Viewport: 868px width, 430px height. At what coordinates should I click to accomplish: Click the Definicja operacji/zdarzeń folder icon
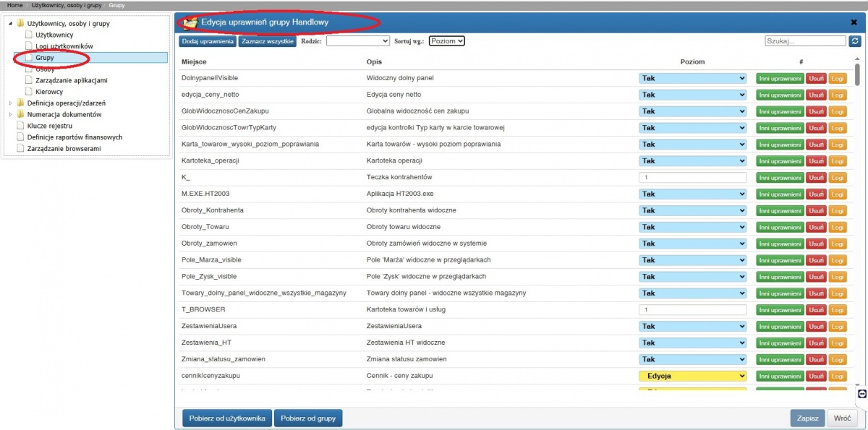(20, 103)
